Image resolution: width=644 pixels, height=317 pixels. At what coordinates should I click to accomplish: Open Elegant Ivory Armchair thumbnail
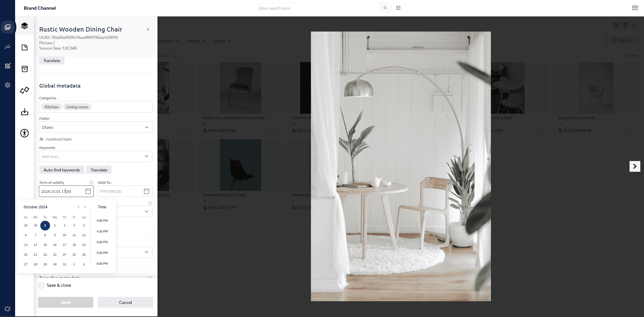click(x=596, y=88)
